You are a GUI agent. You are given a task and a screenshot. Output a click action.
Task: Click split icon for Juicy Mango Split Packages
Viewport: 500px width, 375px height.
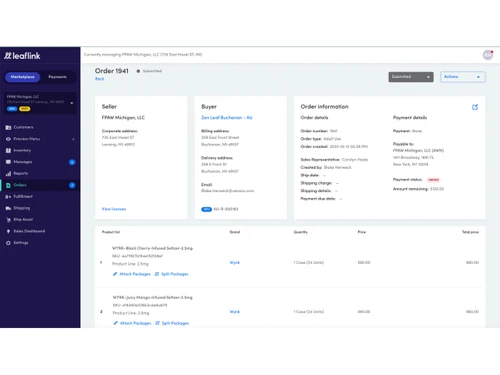point(157,323)
